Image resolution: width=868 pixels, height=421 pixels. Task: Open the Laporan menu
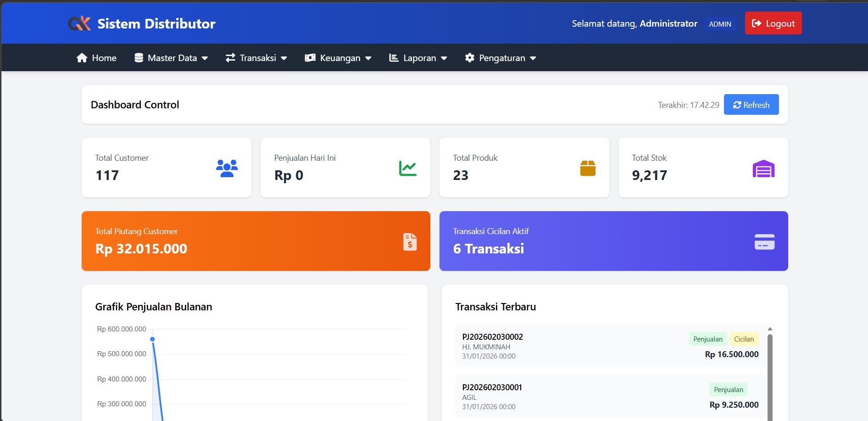(x=418, y=58)
